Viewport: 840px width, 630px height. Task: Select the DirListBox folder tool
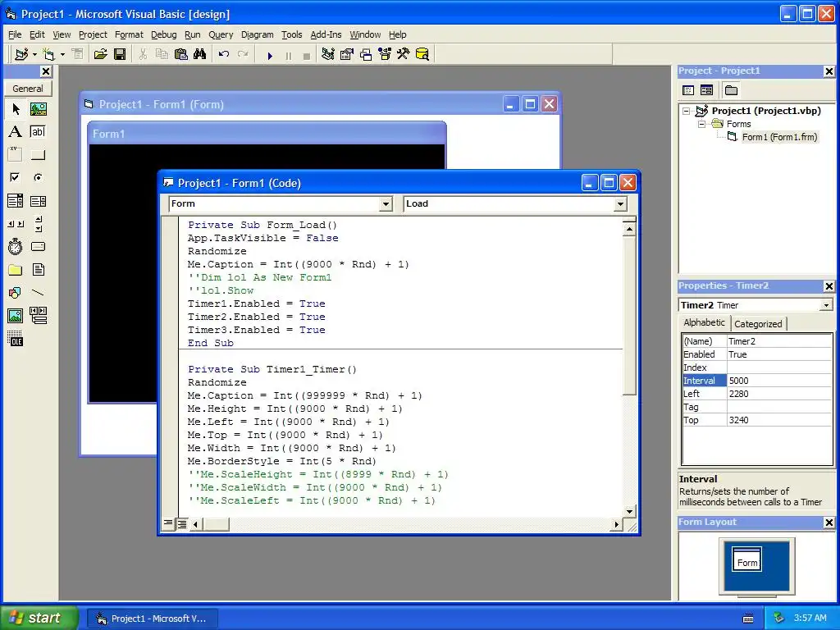[x=16, y=269]
